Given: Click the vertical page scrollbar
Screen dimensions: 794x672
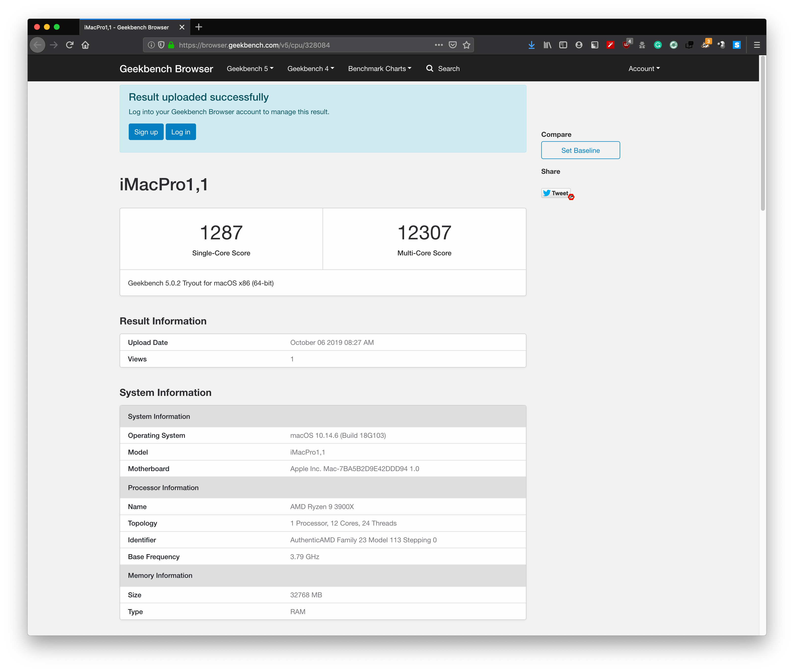Looking at the screenshot, I should click(x=762, y=133).
